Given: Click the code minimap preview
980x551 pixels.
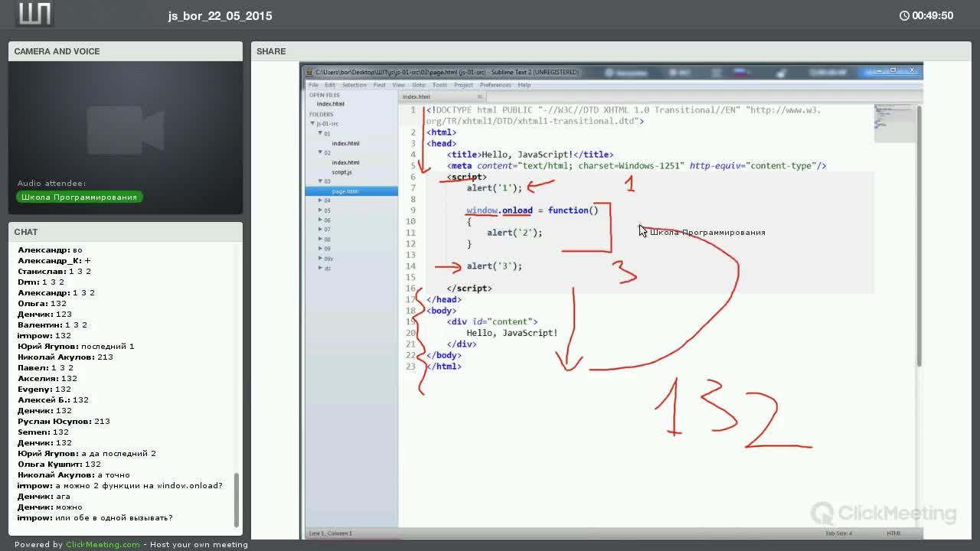Looking at the screenshot, I should click(894, 123).
